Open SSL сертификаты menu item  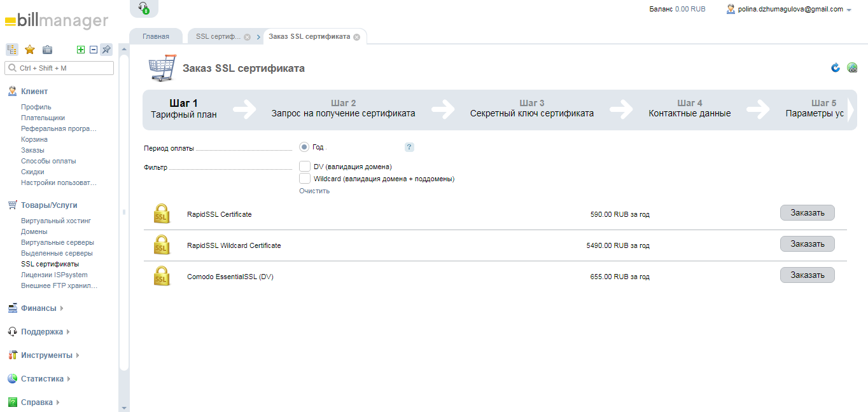click(50, 264)
